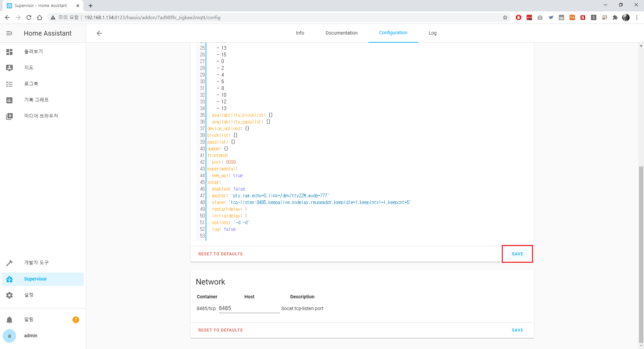The height and width of the screenshot is (349, 644).
Task: Click the queue: {} line
Action: (x=218, y=149)
